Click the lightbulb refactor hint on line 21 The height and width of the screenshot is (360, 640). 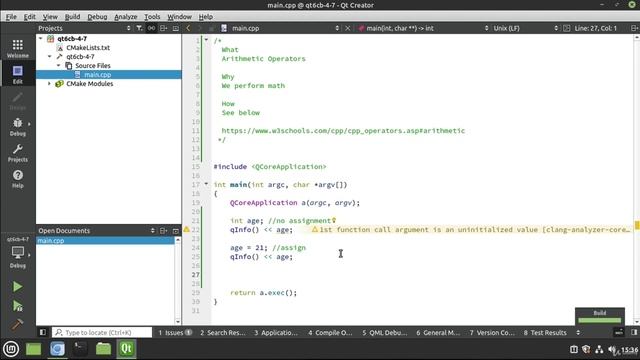(334, 220)
